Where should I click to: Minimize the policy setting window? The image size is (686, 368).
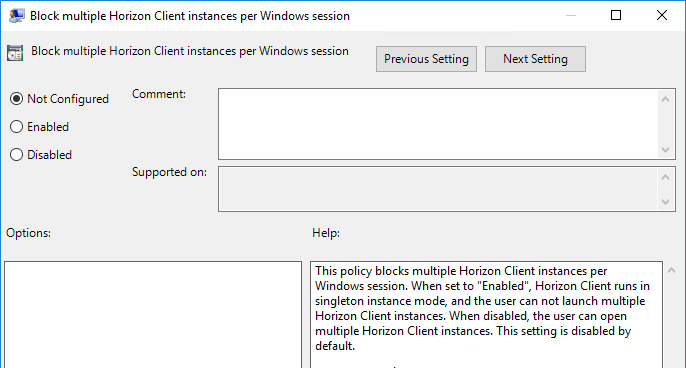pos(570,15)
